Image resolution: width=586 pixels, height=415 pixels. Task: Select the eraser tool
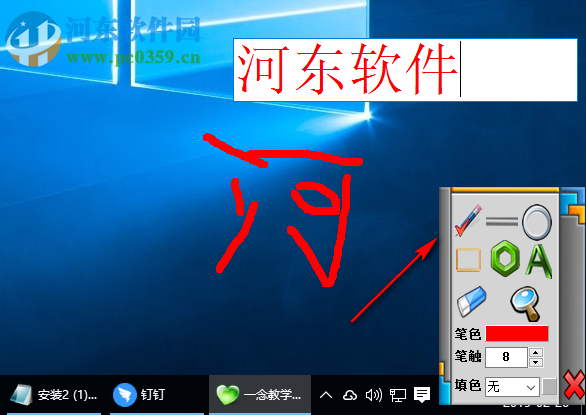472,301
